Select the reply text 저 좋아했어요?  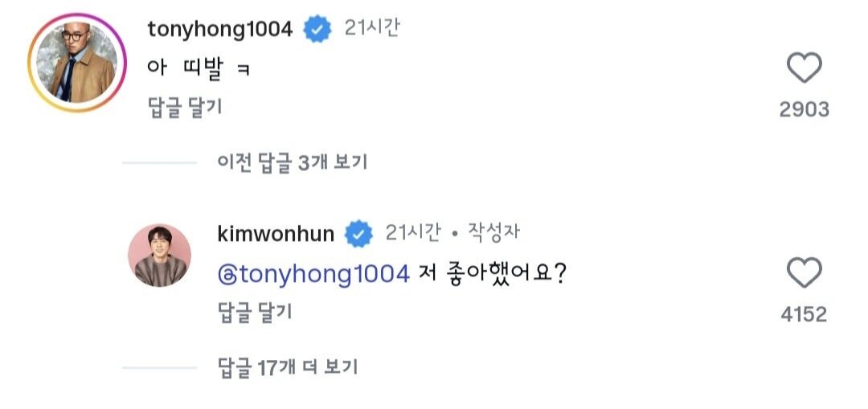pyautogui.click(x=494, y=274)
